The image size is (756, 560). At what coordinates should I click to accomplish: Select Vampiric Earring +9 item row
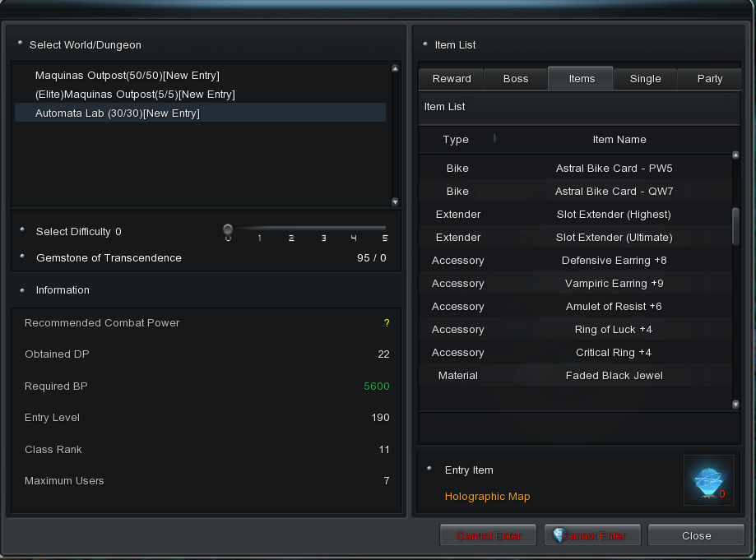click(614, 284)
